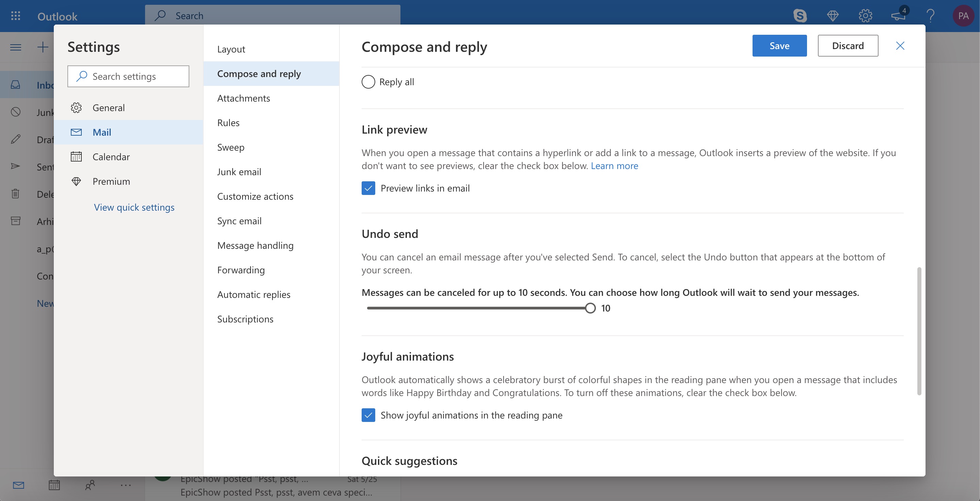Image resolution: width=980 pixels, height=501 pixels.
Task: Click the settings pane vertical scrollbar
Action: [919, 331]
